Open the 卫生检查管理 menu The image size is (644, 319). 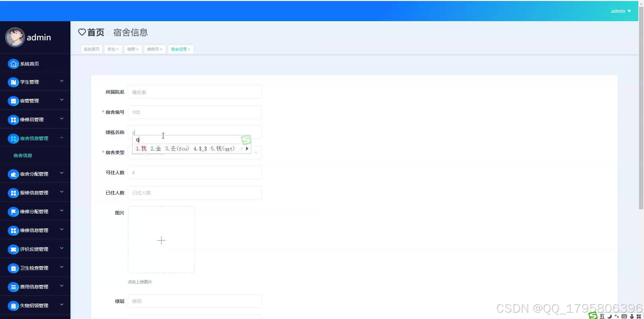point(35,268)
